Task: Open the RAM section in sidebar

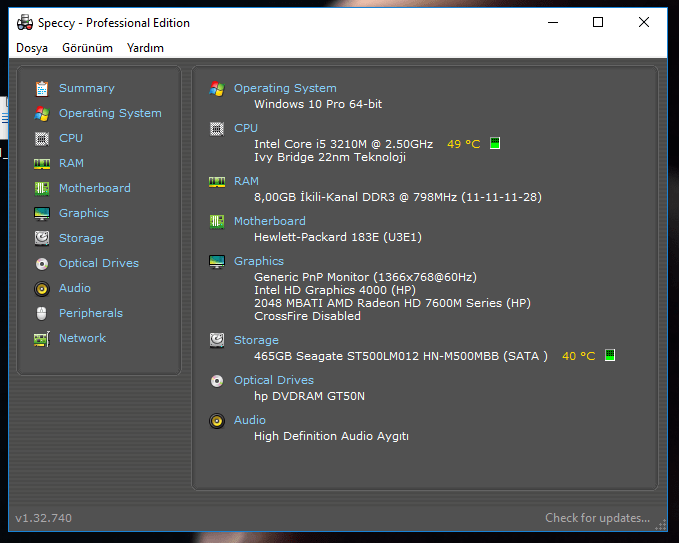Action: click(71, 163)
